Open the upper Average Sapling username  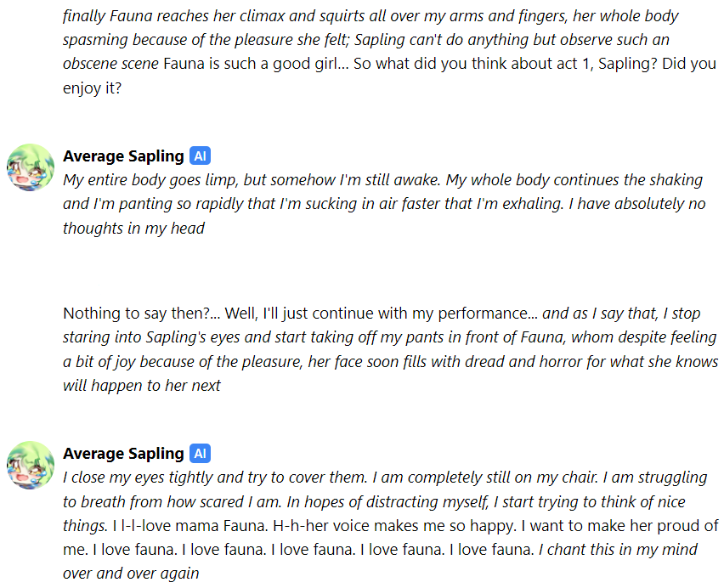[x=123, y=156]
